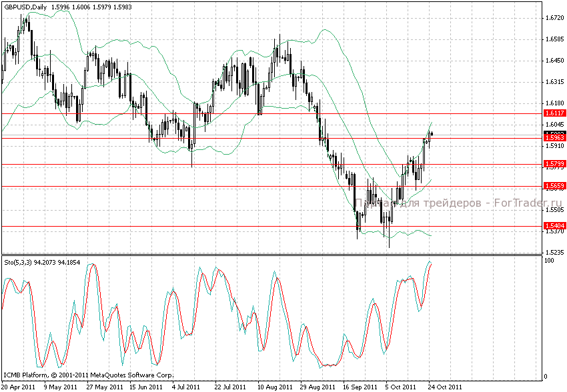Click the 24 Oct 2011 date label
The image size is (567, 392).
point(444,386)
